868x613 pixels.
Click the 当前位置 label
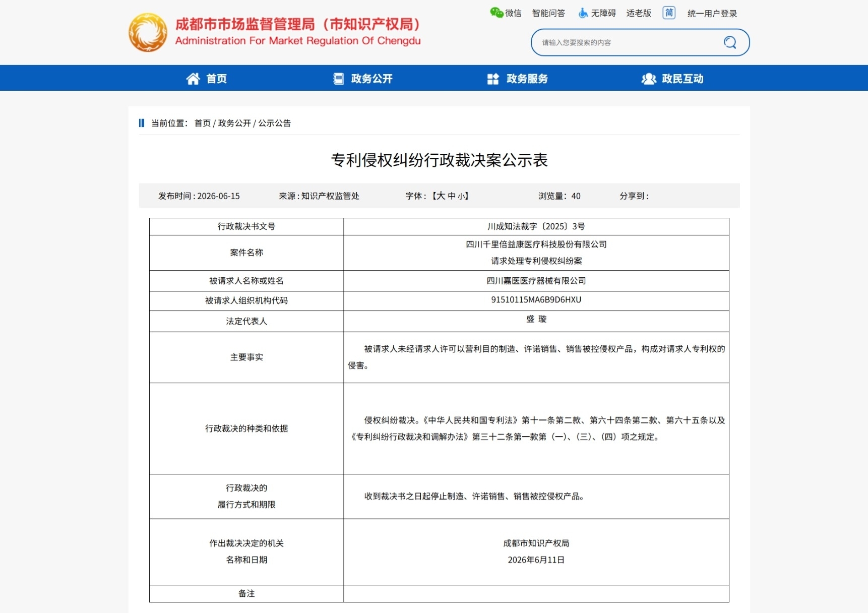(x=169, y=123)
